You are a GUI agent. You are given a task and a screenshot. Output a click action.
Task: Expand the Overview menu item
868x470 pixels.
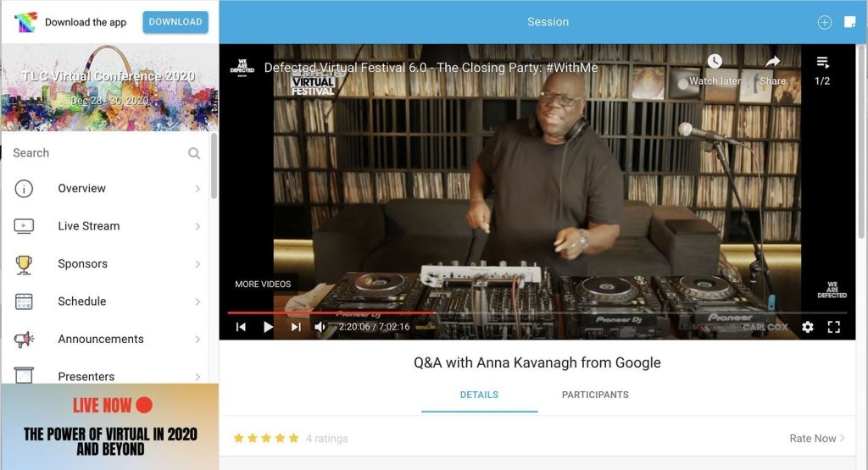coord(108,189)
